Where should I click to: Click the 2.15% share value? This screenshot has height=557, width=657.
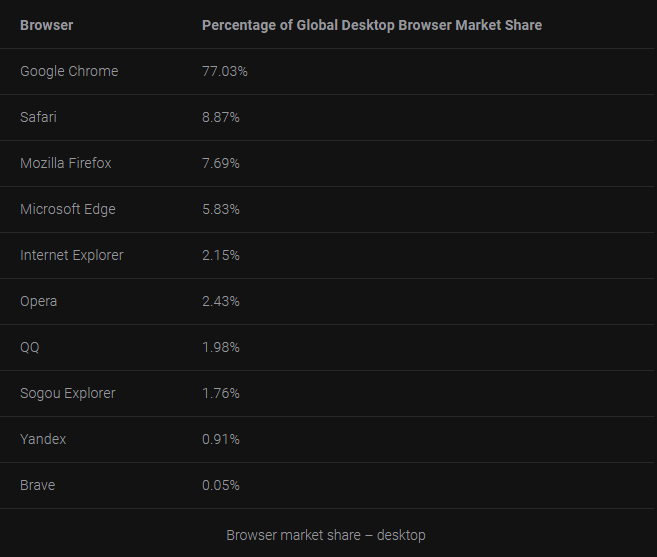[x=220, y=255]
